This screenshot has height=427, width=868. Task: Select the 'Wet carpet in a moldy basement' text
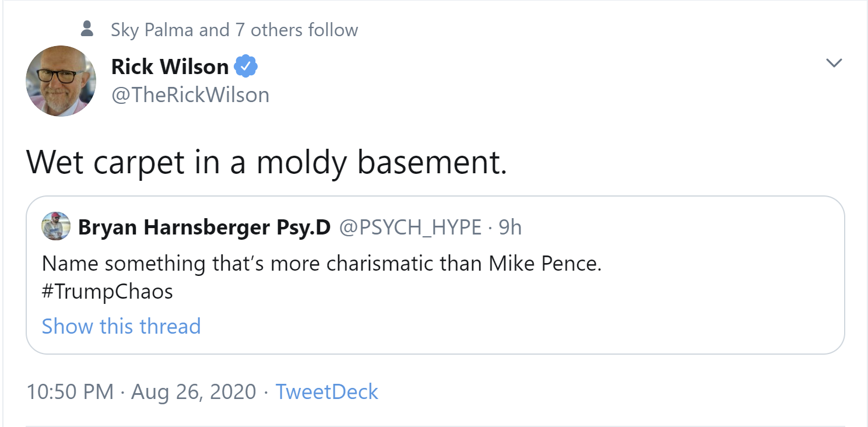266,163
